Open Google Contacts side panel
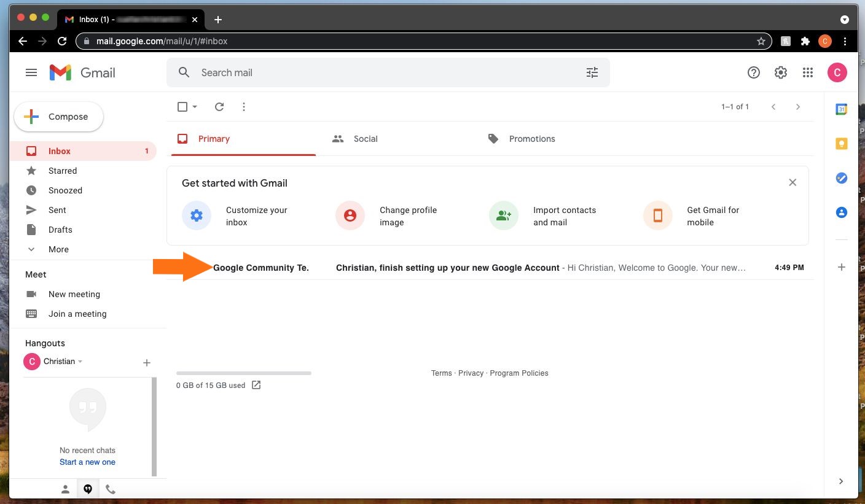The image size is (865, 504). click(842, 212)
